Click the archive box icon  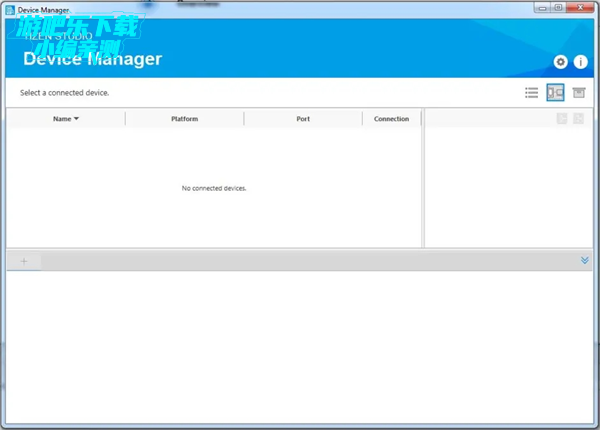click(x=578, y=92)
